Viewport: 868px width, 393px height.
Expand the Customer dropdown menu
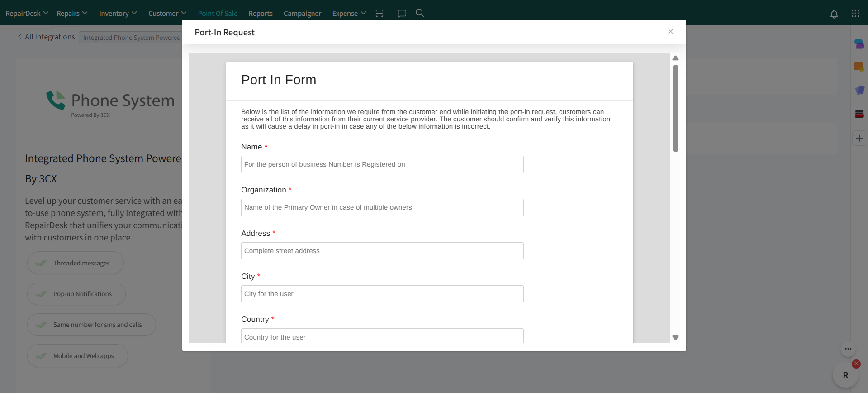pos(167,14)
